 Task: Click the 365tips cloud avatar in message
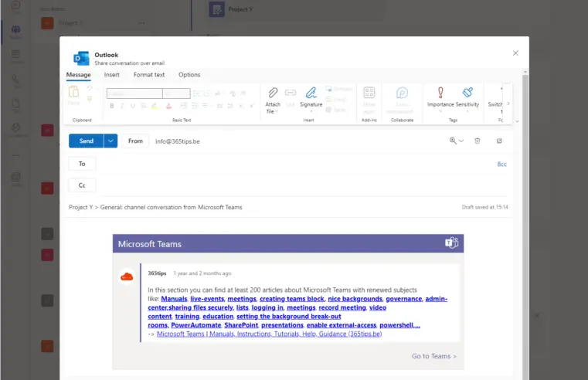(x=127, y=277)
